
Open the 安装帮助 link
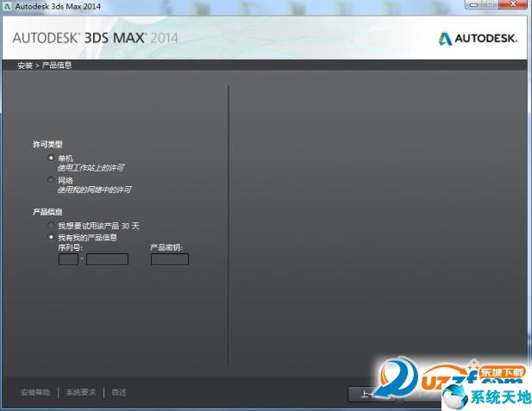coord(35,392)
